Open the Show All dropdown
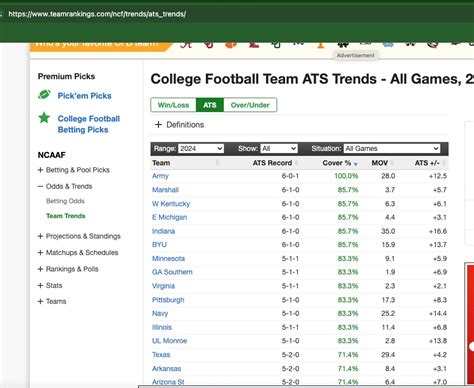 coord(279,148)
